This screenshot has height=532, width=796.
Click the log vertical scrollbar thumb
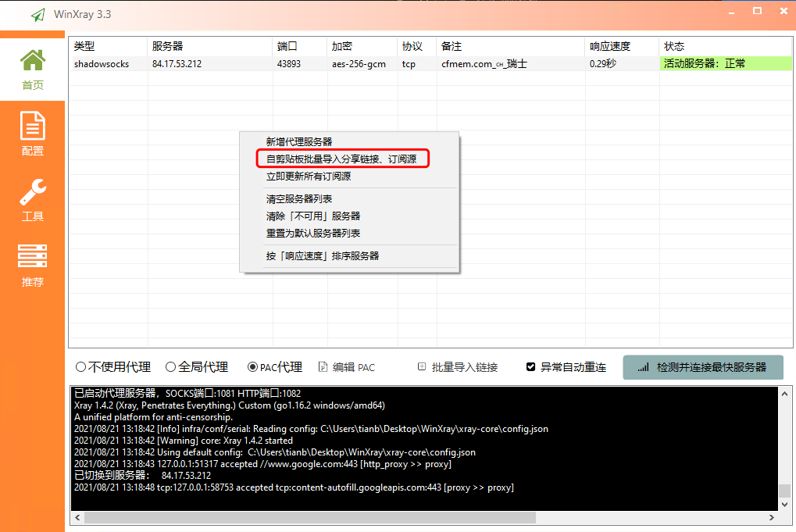[784, 491]
